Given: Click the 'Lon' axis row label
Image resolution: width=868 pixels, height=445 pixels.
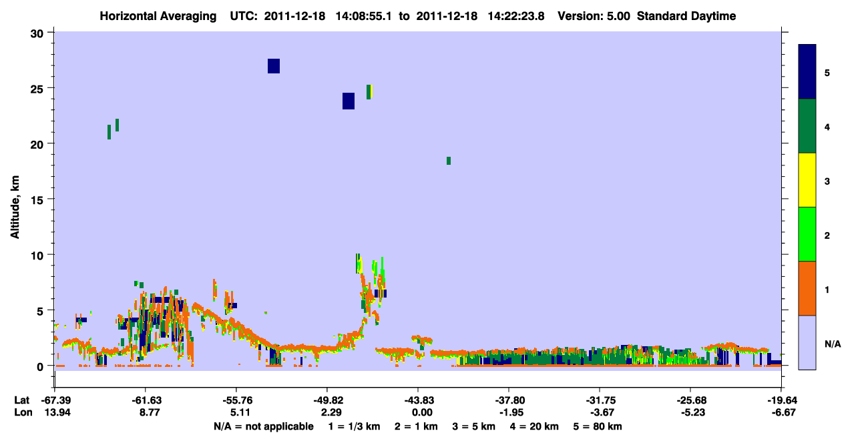Looking at the screenshot, I should (22, 412).
